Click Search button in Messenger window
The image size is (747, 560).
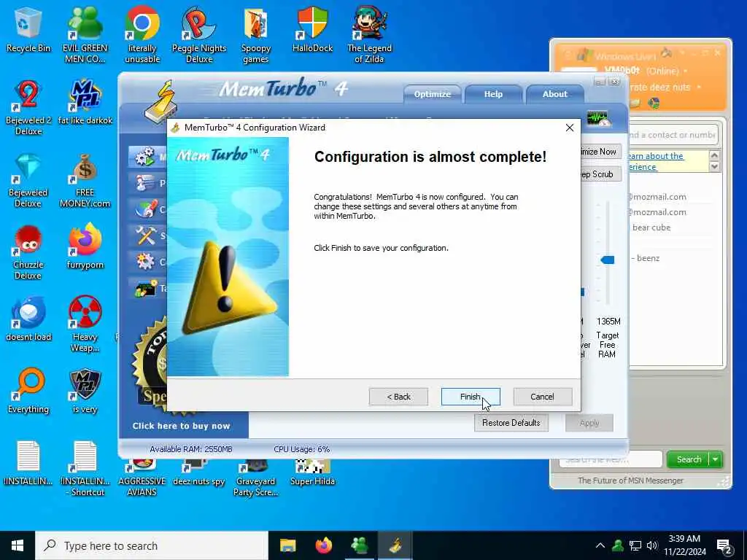[x=689, y=459]
